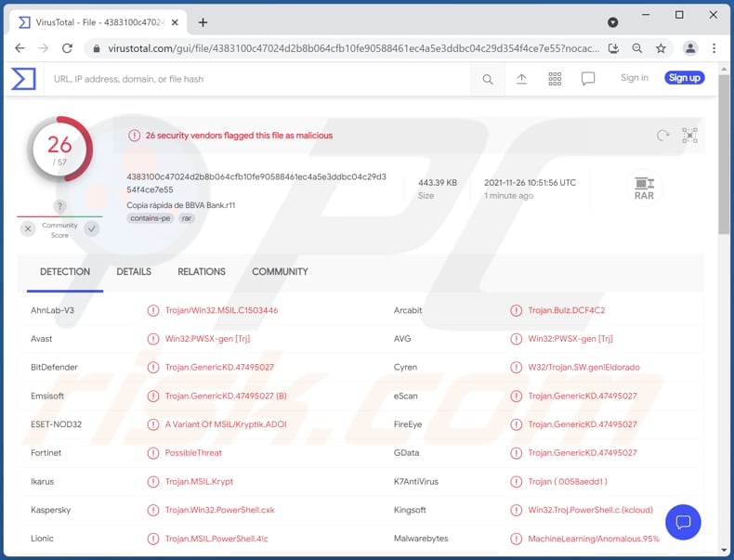This screenshot has width=734, height=560.
Task: Click the FireEye vendor name
Action: pos(408,424)
